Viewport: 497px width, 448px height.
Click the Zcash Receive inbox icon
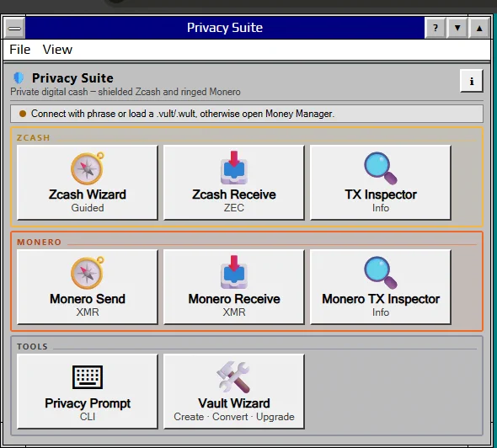coord(234,168)
